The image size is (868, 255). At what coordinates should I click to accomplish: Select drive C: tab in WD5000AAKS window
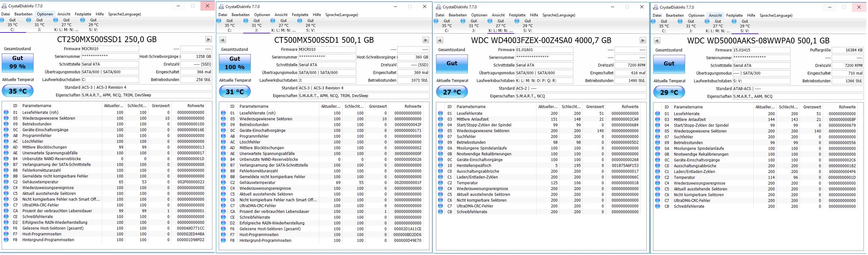point(664,26)
